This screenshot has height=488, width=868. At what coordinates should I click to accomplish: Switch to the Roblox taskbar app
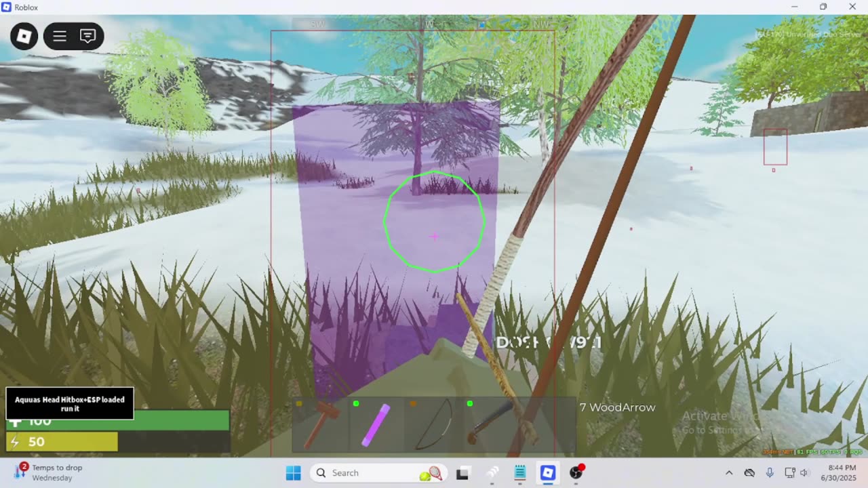click(548, 473)
